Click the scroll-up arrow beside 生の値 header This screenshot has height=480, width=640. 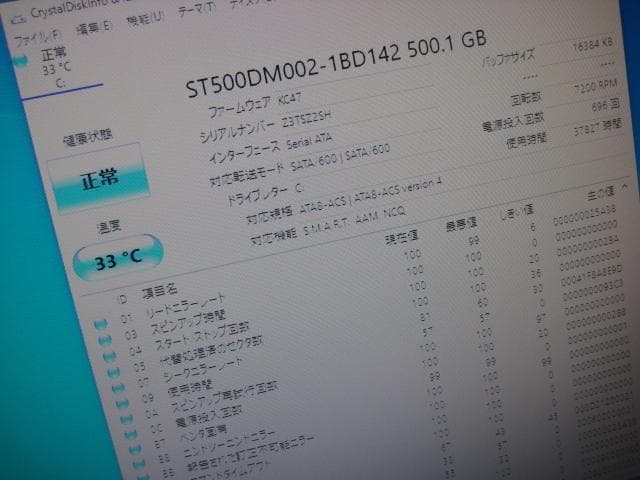click(x=625, y=187)
